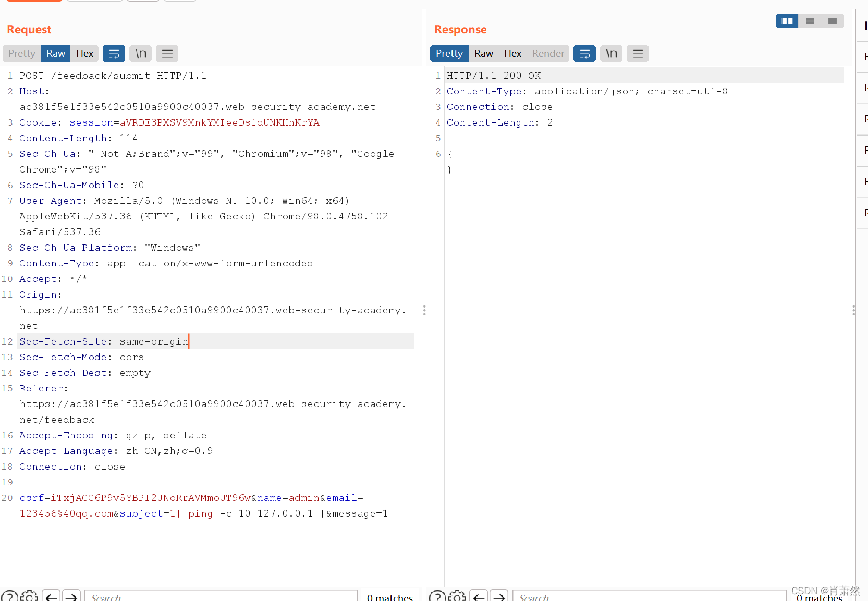The height and width of the screenshot is (601, 868).
Task: Click the Response Content-Length: 2 line
Action: pyautogui.click(x=499, y=122)
